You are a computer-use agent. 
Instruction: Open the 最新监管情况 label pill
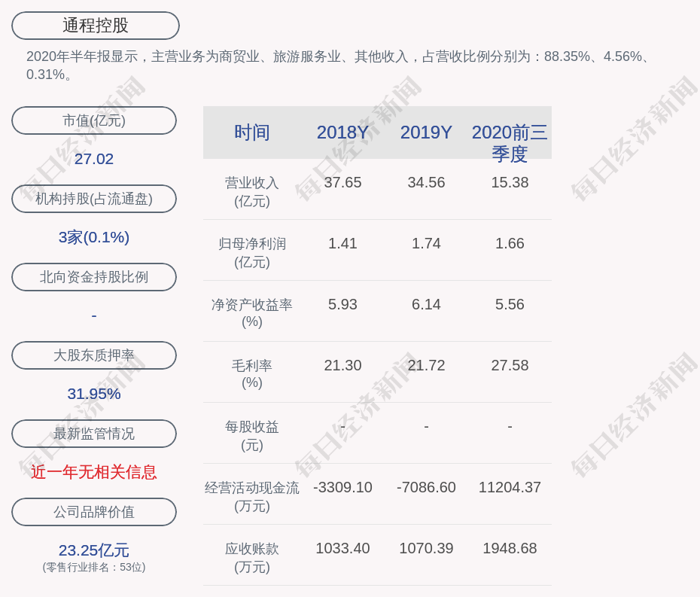[94, 434]
